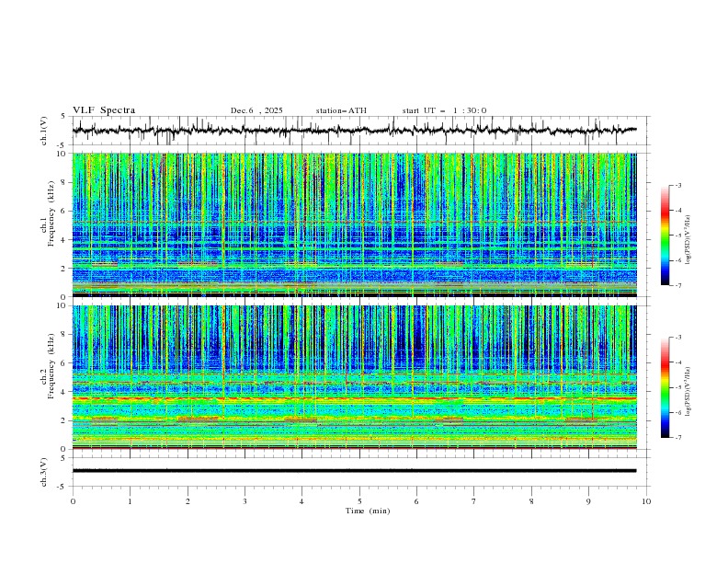Click inside the ch.2 spectrogram panel
Screen dimensions: 728x563
[x=355, y=377]
